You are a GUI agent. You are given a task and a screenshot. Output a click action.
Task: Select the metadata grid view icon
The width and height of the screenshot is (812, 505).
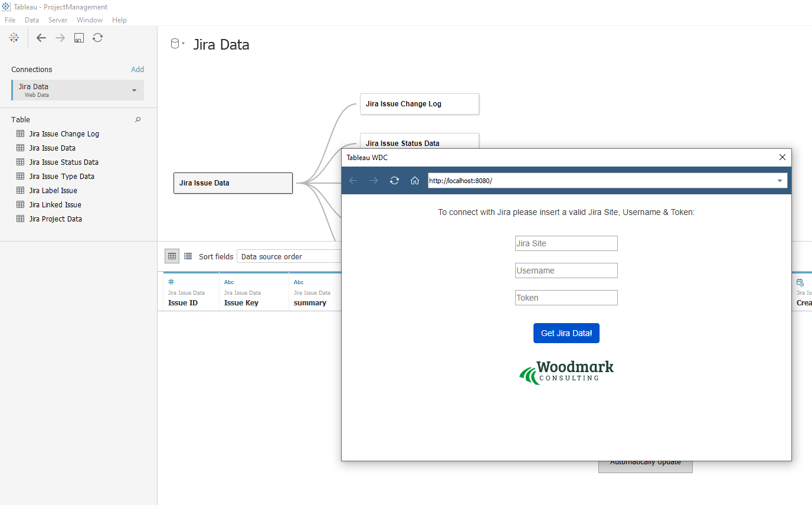click(172, 256)
